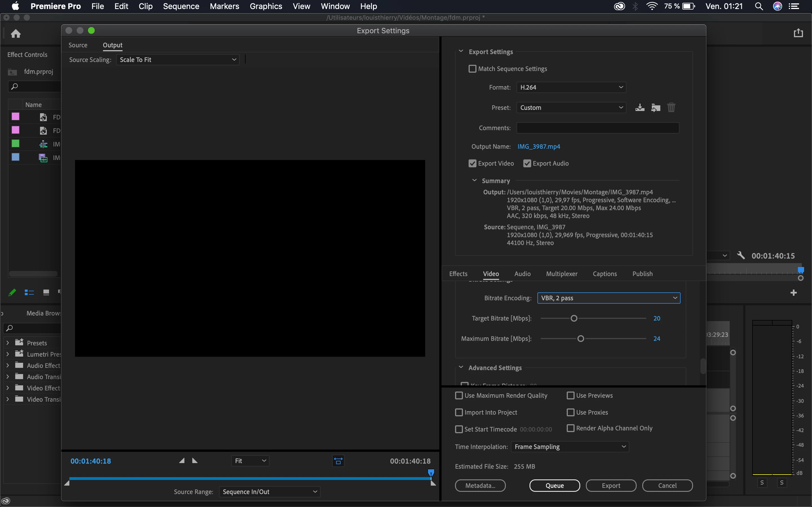Click the Save Preset icon
812x507 pixels.
pos(639,108)
